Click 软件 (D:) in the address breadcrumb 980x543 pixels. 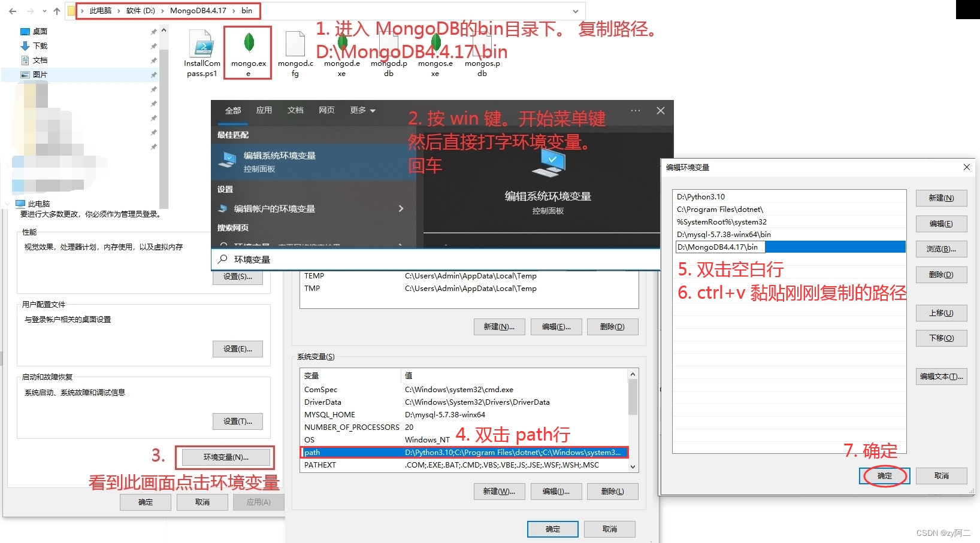click(141, 11)
